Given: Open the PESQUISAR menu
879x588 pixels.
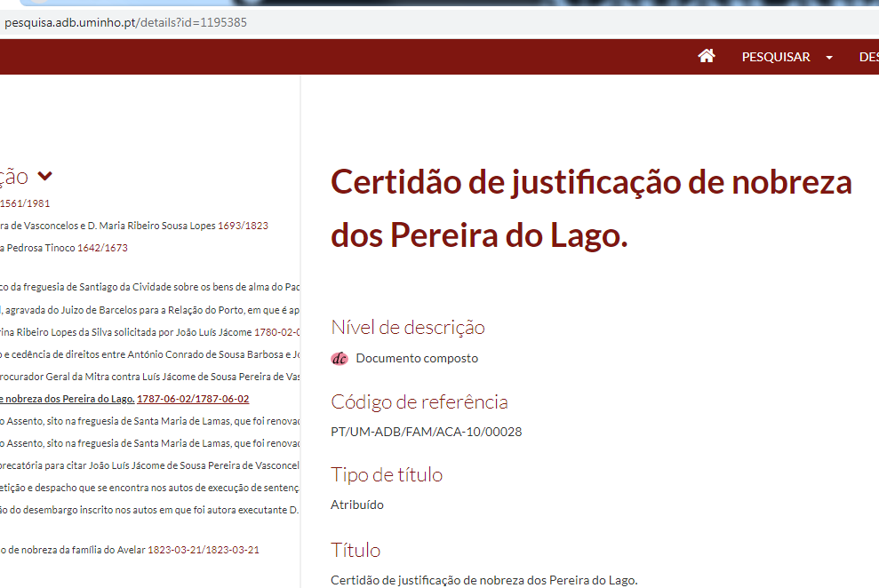Looking at the screenshot, I should (x=776, y=57).
